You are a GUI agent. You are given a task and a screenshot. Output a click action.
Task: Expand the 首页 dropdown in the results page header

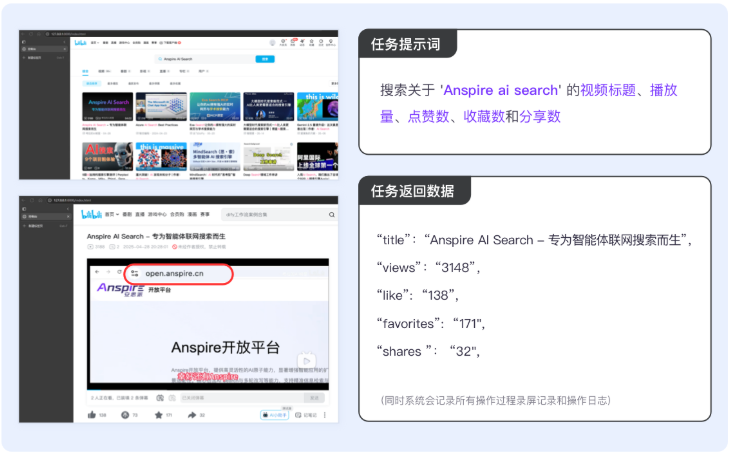(95, 43)
